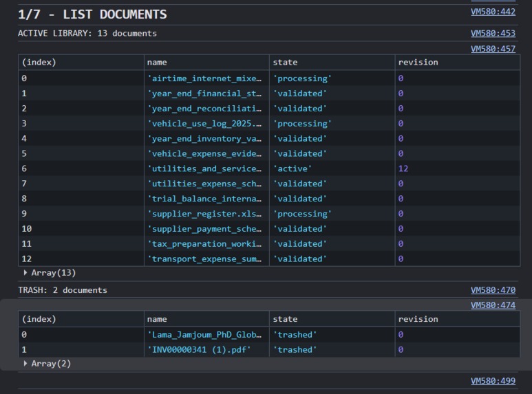
Task: Click the trash table (index) column header
Action: click(81, 319)
